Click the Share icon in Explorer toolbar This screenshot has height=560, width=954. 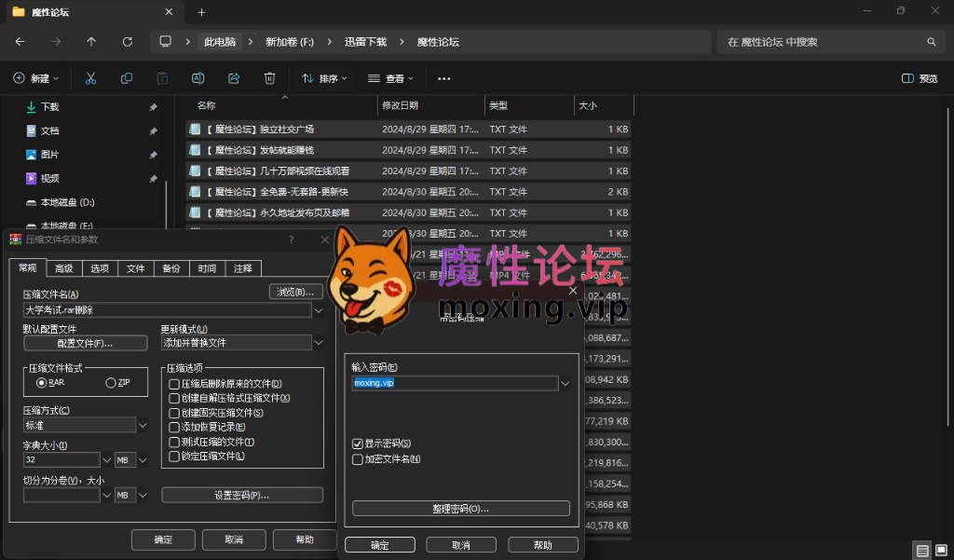234,78
